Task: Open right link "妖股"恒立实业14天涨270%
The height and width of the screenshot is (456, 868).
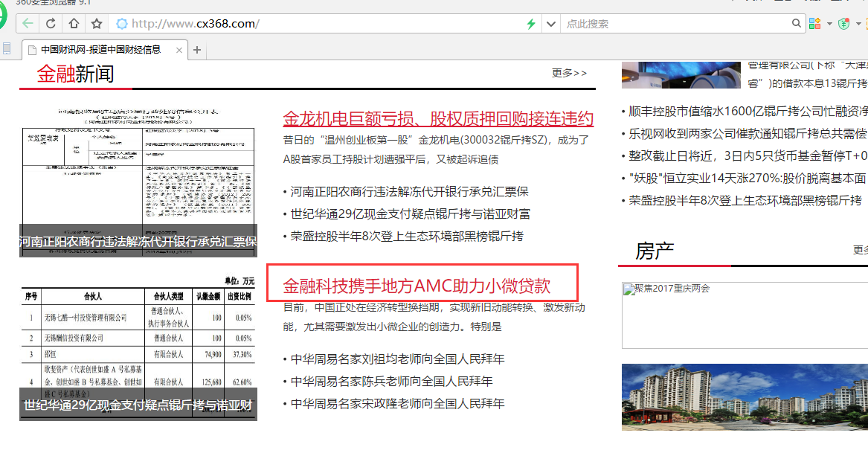Action: pos(748,179)
